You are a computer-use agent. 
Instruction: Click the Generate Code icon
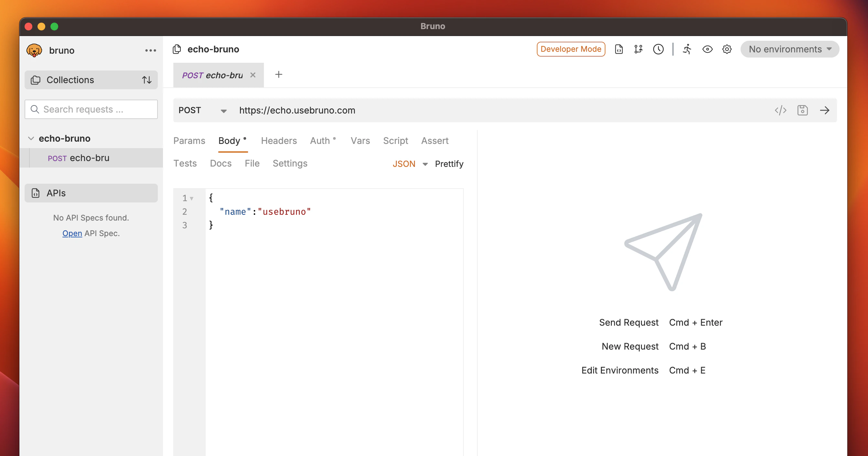point(780,110)
